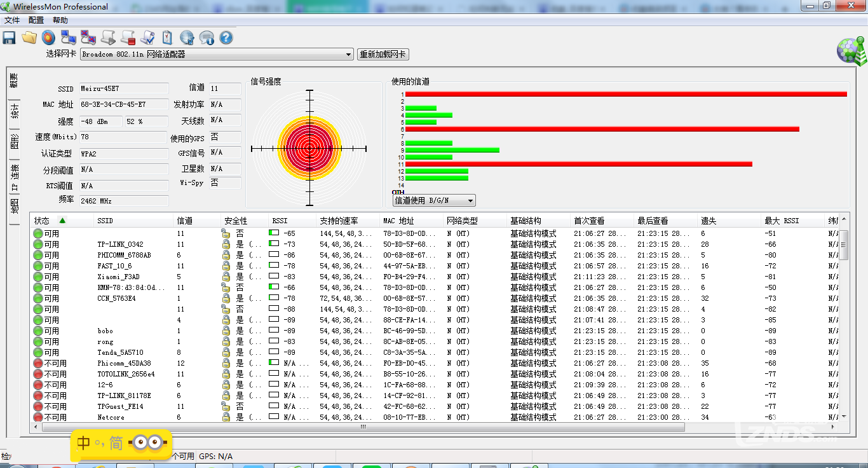Click the 简 button on the input method bar
This screenshot has height=468, width=868.
116,443
